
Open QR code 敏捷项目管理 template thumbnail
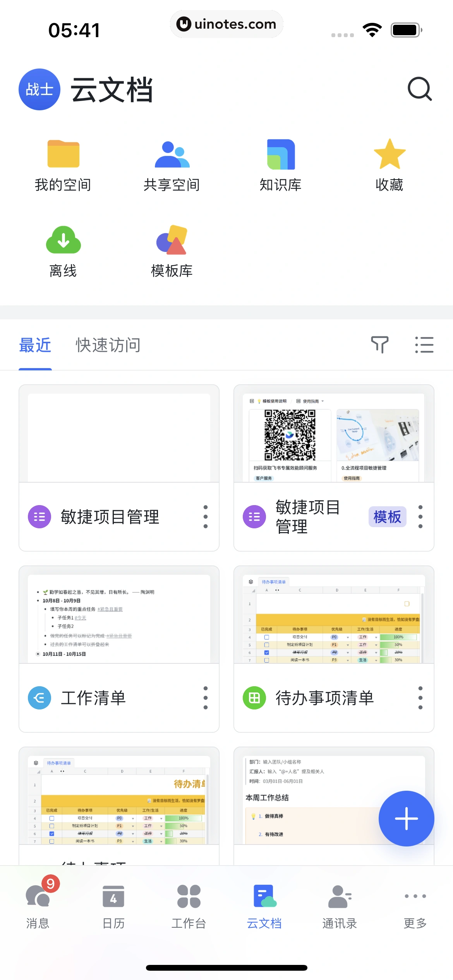pyautogui.click(x=334, y=433)
